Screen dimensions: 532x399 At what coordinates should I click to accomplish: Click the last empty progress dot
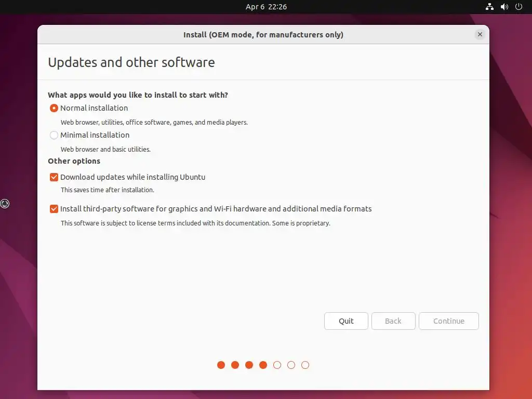coord(305,365)
